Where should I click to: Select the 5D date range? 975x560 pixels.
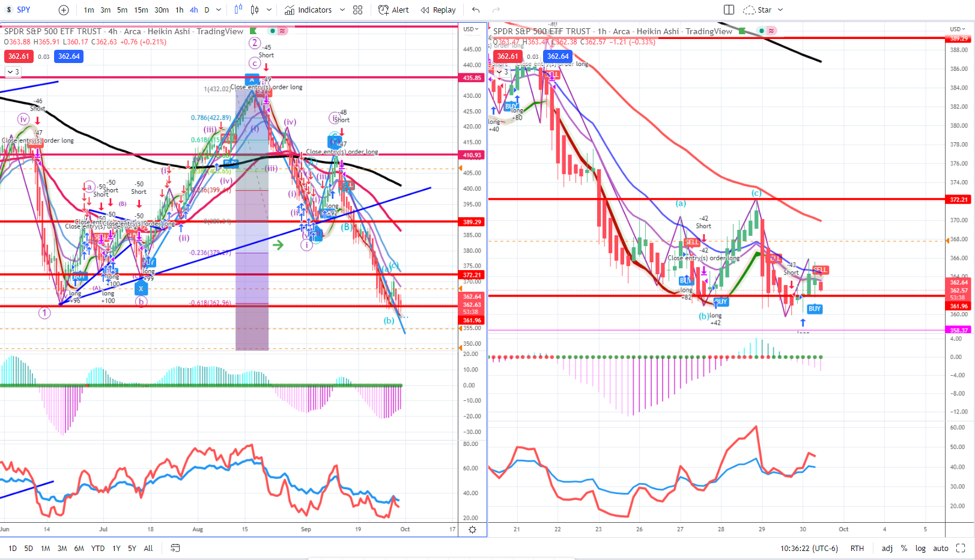[29, 549]
